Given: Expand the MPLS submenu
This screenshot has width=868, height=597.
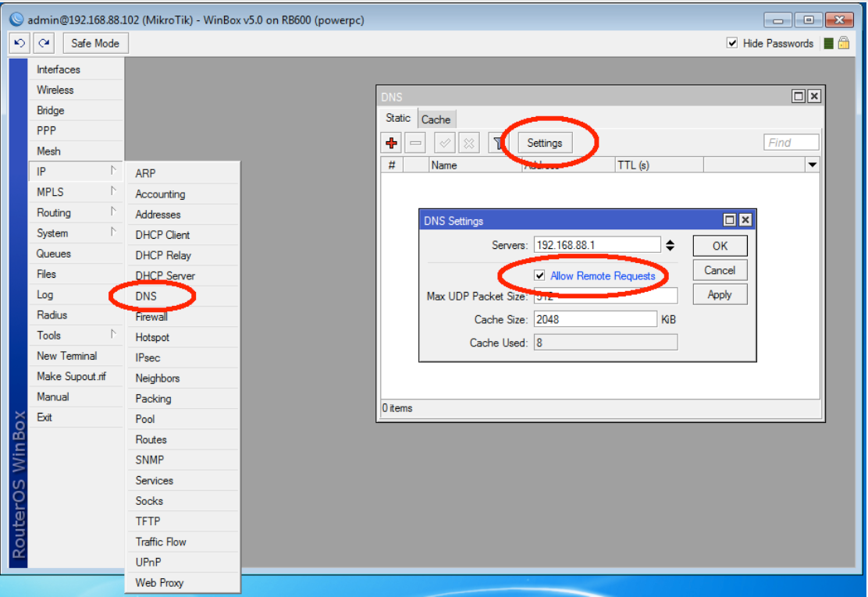Looking at the screenshot, I should point(76,192).
